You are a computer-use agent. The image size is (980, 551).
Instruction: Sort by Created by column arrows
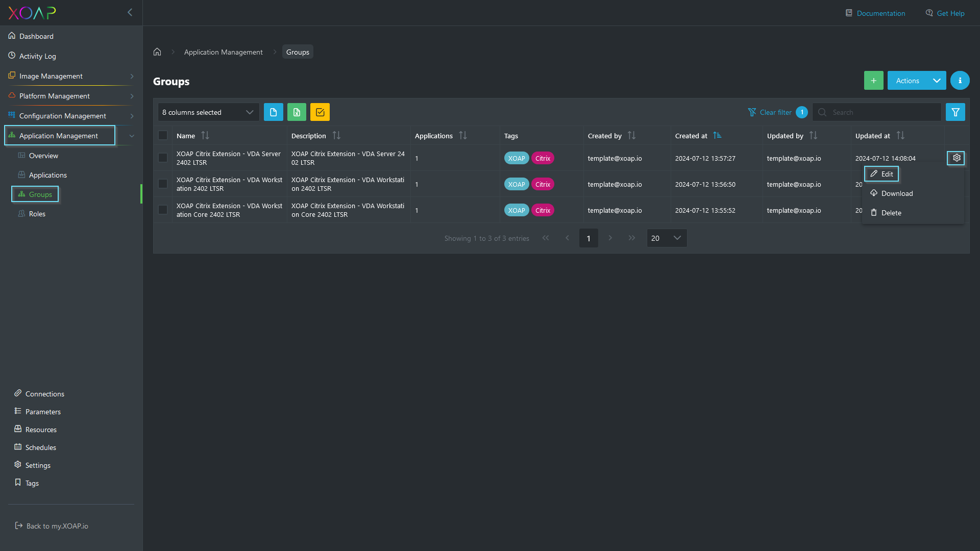(631, 136)
